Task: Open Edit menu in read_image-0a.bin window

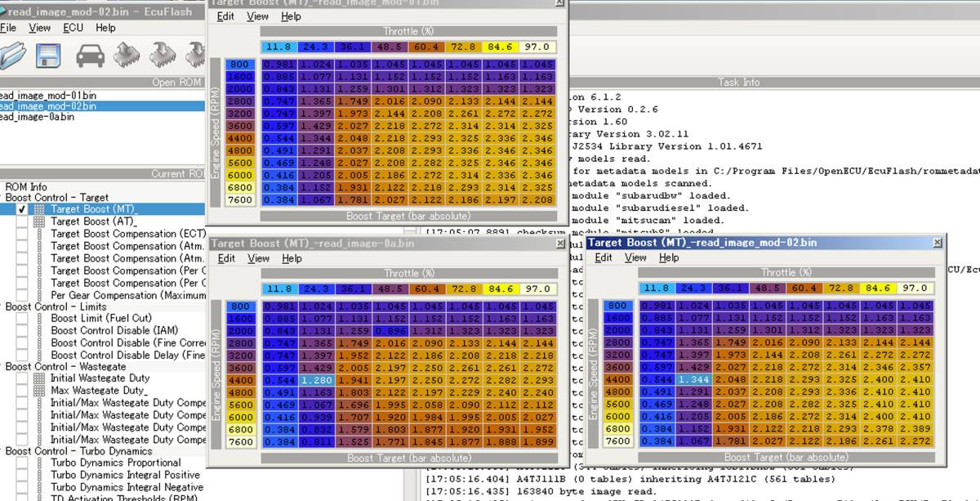Action: [226, 258]
